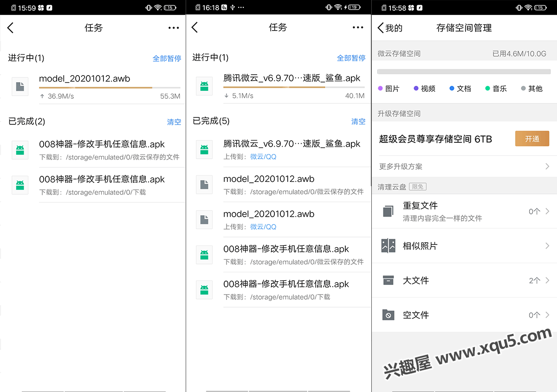Screen dimensions: 557x392
Task: Tap the 存储空间管理 title
Action: [x=464, y=28]
